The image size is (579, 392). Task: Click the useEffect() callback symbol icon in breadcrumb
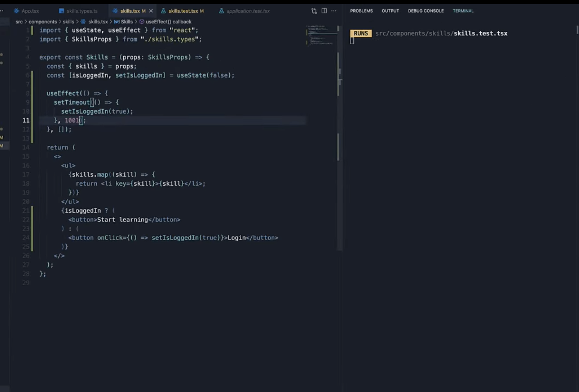[142, 22]
